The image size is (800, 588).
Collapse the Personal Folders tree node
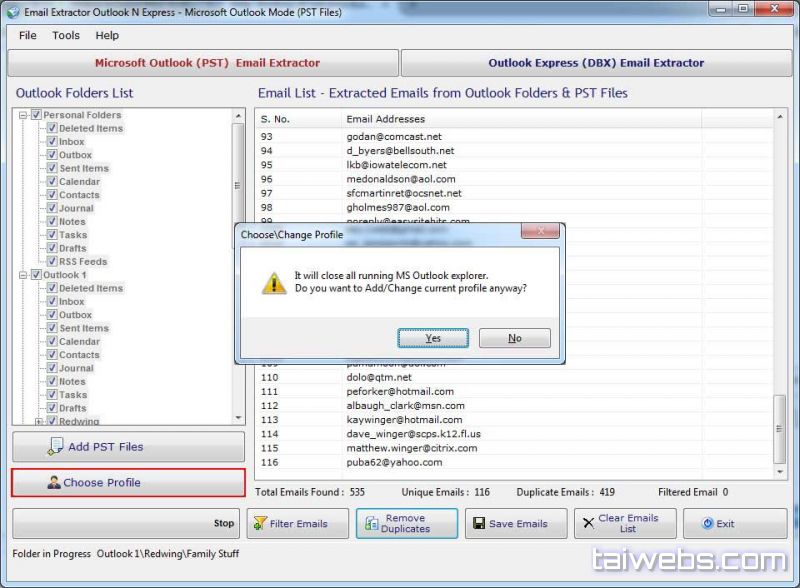click(23, 115)
